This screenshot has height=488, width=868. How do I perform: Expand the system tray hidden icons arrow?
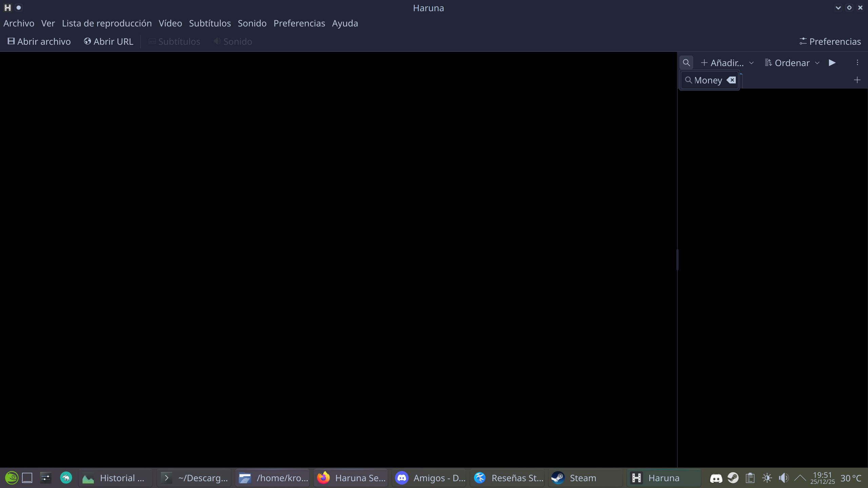click(x=800, y=478)
